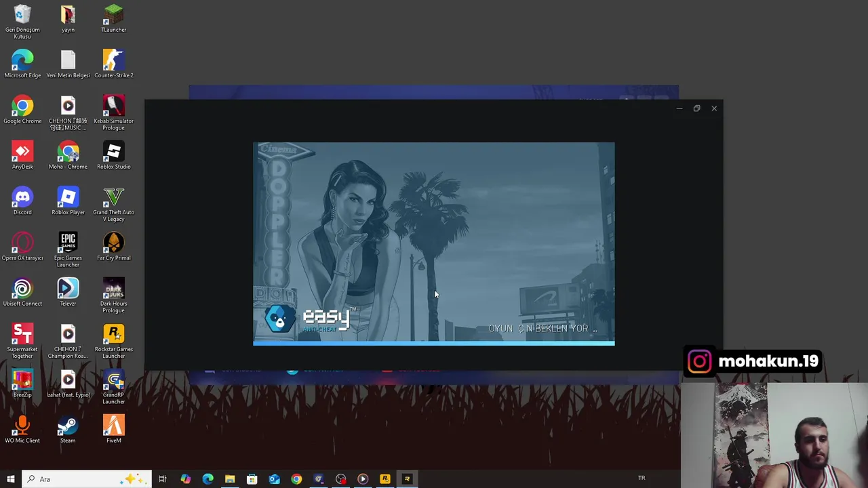Minimize the launcher window

click(x=679, y=108)
